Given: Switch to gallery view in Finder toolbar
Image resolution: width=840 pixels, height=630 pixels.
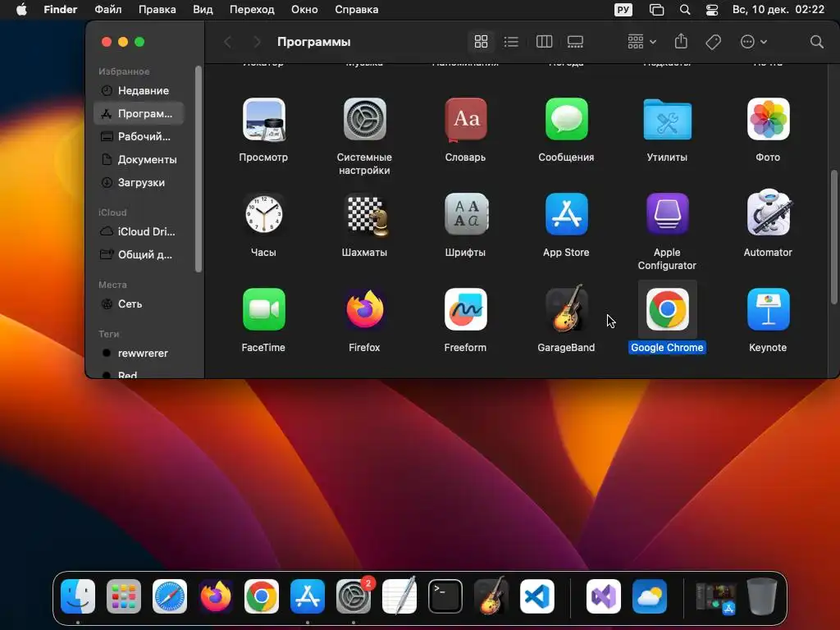Looking at the screenshot, I should click(x=575, y=42).
